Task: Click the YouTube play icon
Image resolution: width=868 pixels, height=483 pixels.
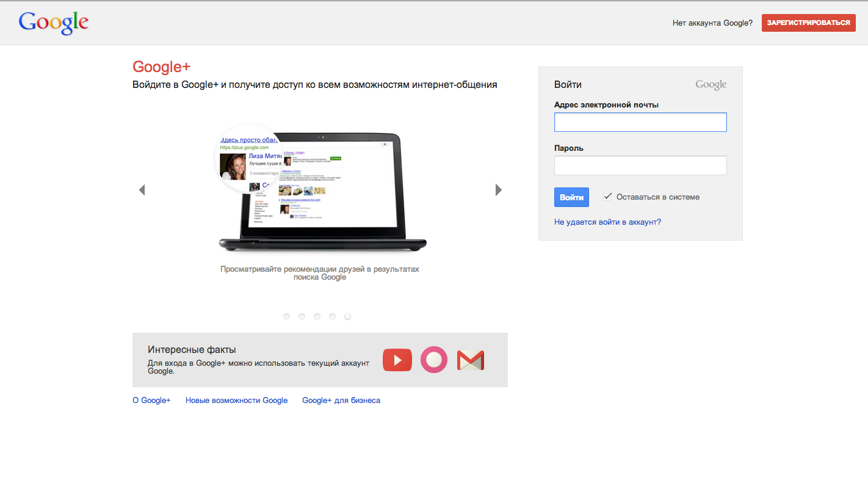Action: (397, 360)
